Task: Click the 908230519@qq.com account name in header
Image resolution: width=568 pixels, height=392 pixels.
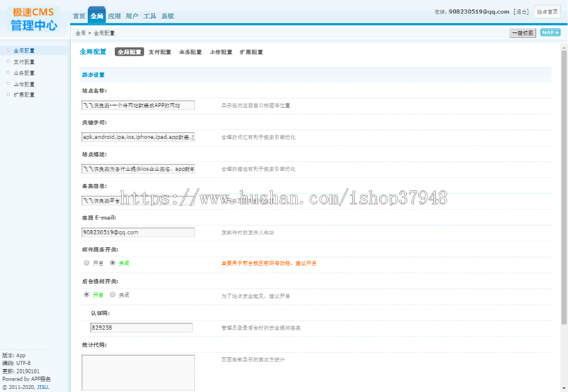Action: pyautogui.click(x=479, y=11)
